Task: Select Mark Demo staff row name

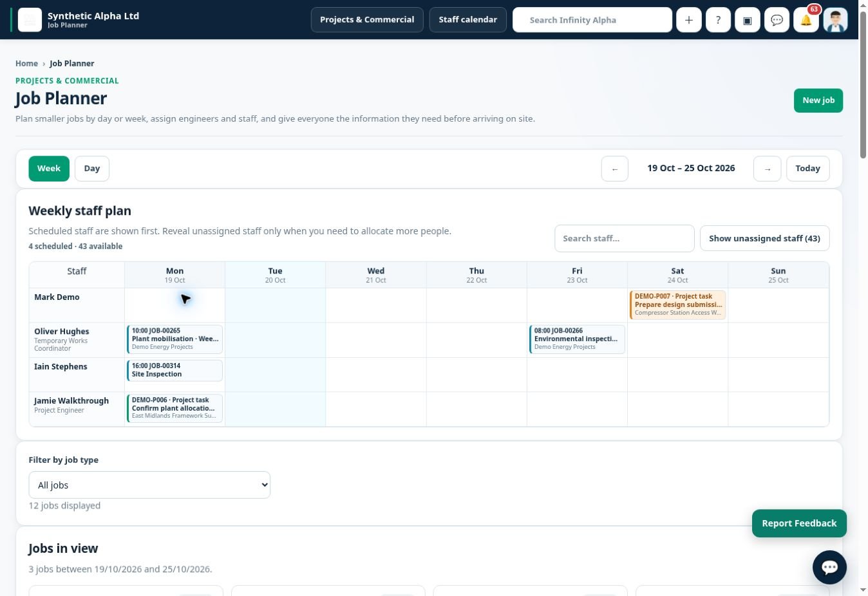Action: coord(57,297)
